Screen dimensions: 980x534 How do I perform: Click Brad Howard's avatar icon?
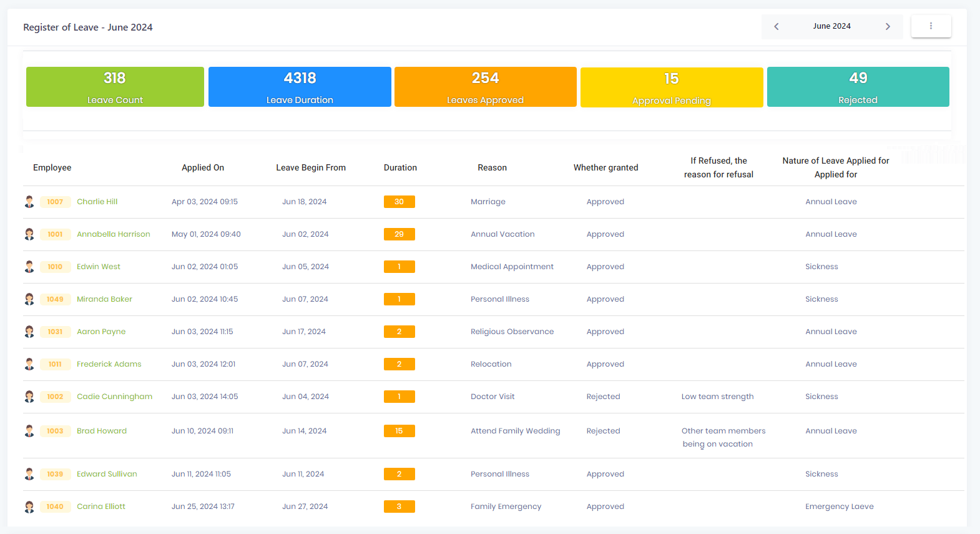tap(29, 431)
